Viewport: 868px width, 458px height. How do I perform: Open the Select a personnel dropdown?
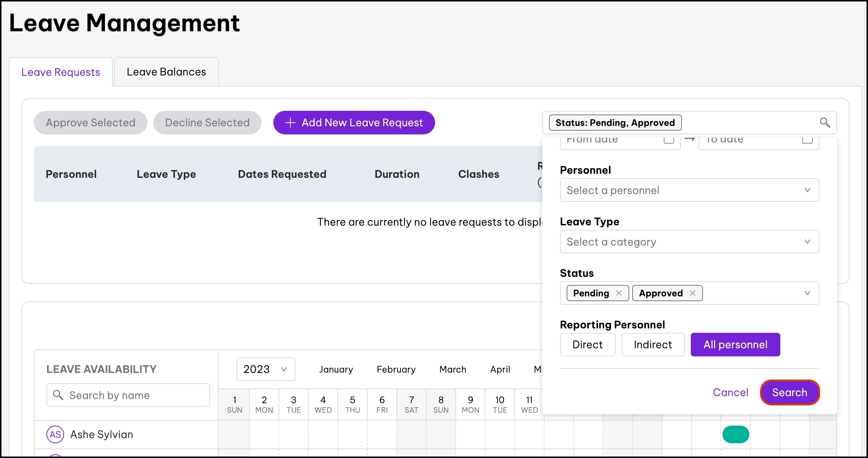(689, 190)
